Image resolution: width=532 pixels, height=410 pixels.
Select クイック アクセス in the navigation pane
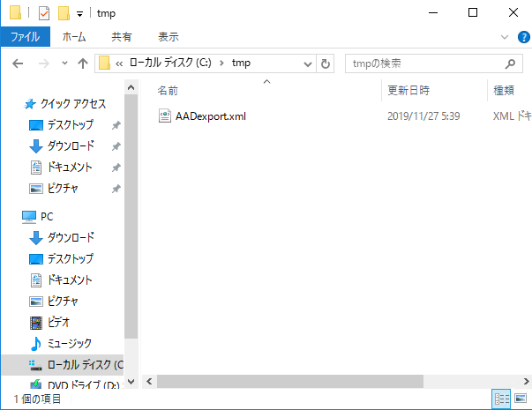coord(73,104)
